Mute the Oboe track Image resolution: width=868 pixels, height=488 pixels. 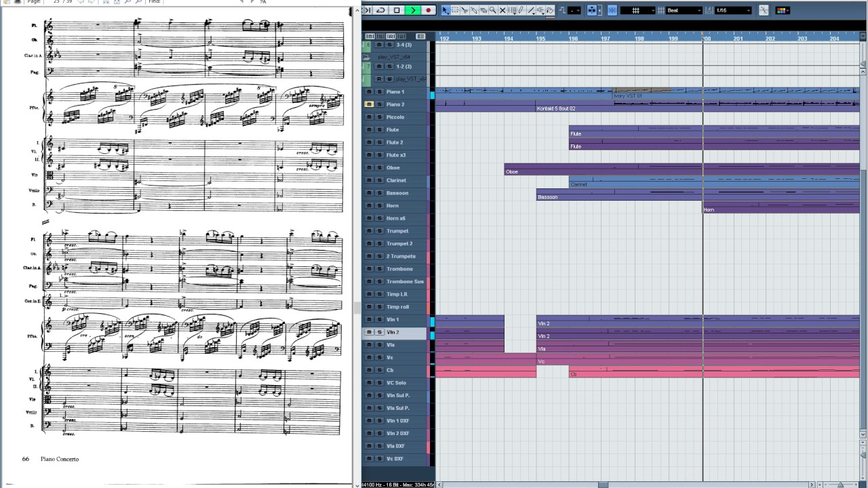click(x=370, y=167)
